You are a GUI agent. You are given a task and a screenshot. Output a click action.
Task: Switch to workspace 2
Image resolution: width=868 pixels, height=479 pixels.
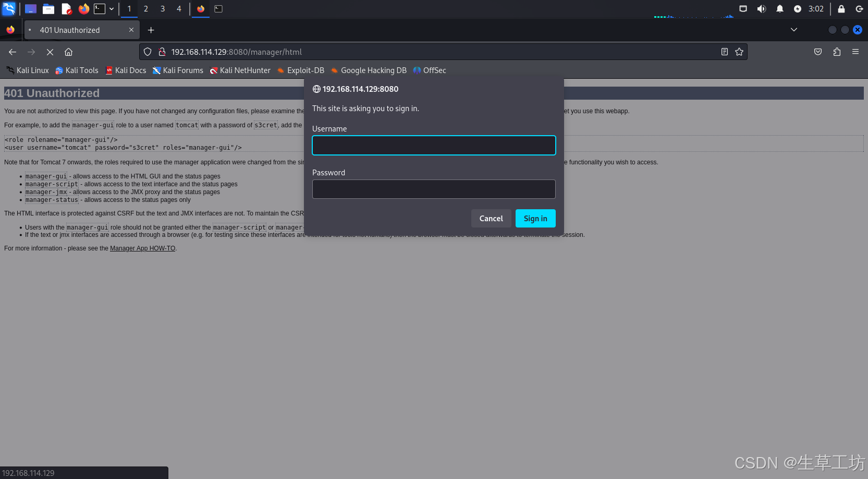click(x=145, y=9)
